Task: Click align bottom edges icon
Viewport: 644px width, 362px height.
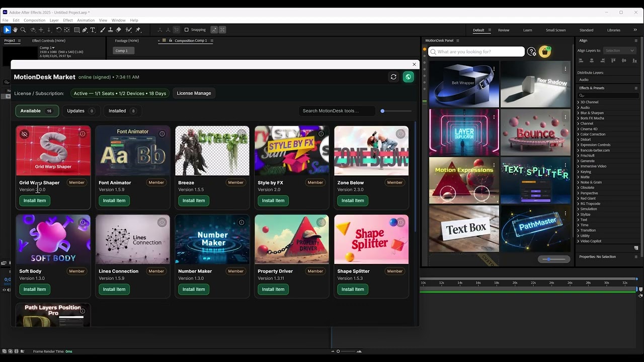Action: 635,60
